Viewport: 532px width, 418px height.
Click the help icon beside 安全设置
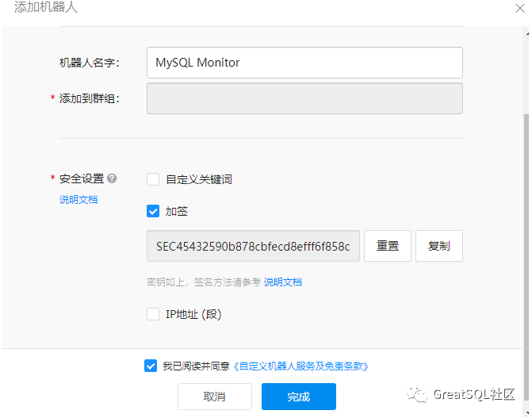click(112, 178)
